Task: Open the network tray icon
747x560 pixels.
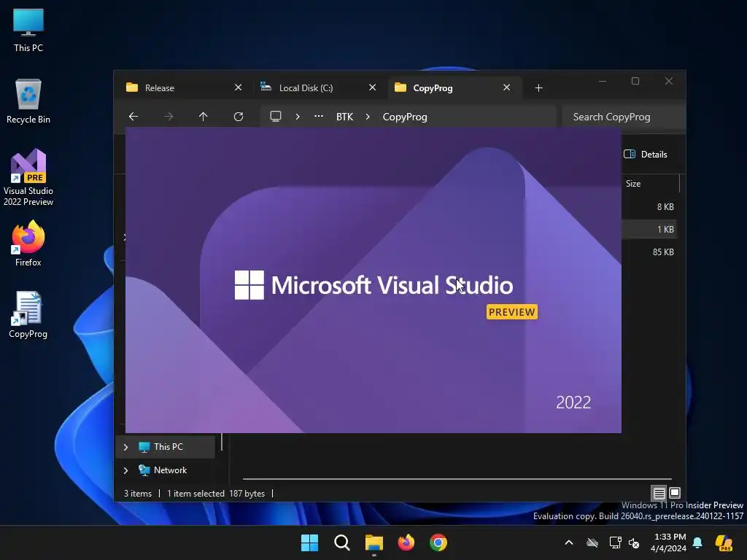Action: [615, 542]
